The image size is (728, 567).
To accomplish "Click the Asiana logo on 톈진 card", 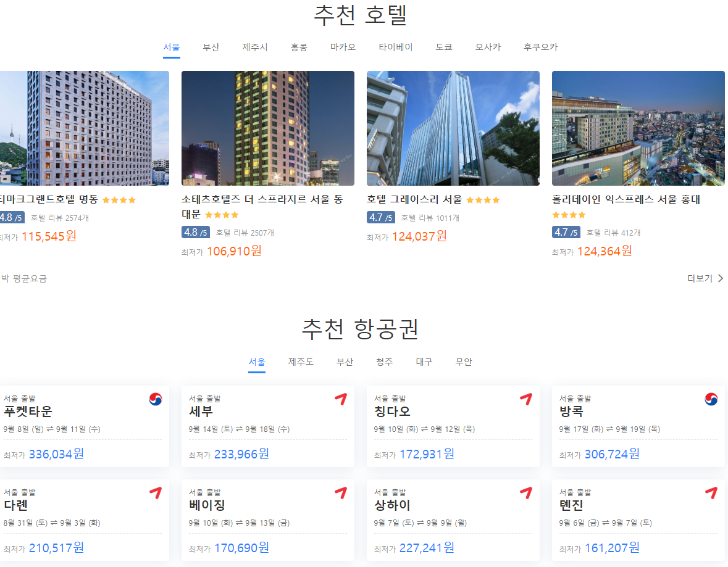I will [x=711, y=493].
